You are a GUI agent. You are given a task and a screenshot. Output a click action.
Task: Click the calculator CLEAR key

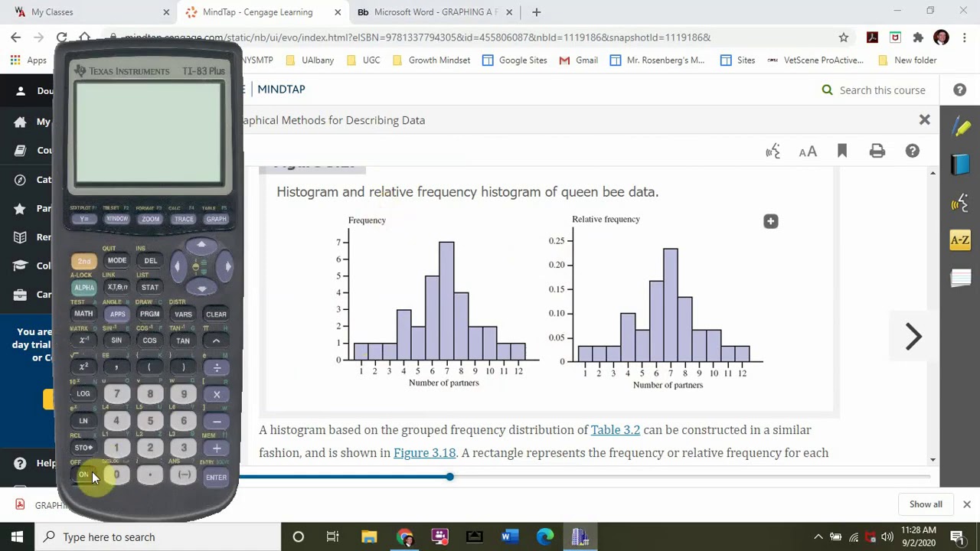[x=216, y=315]
